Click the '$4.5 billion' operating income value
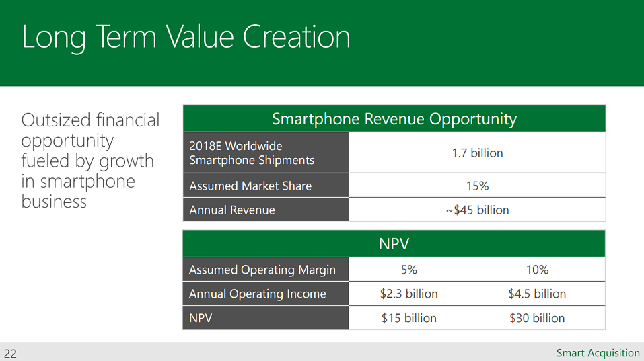The width and height of the screenshot is (644, 361). 537,294
